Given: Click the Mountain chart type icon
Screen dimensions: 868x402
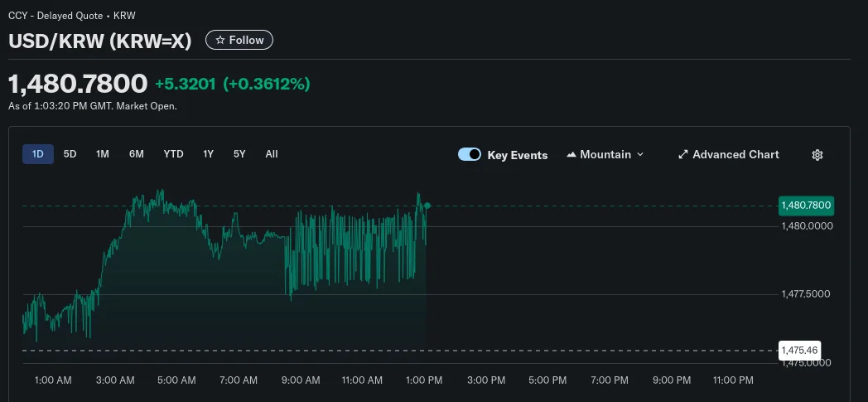Looking at the screenshot, I should (x=571, y=155).
